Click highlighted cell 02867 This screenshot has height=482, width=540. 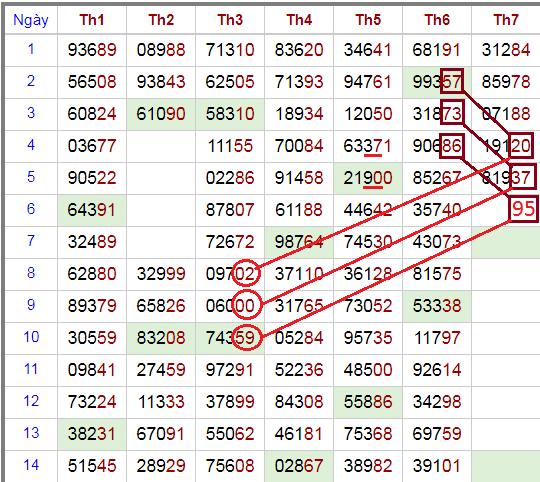(299, 466)
